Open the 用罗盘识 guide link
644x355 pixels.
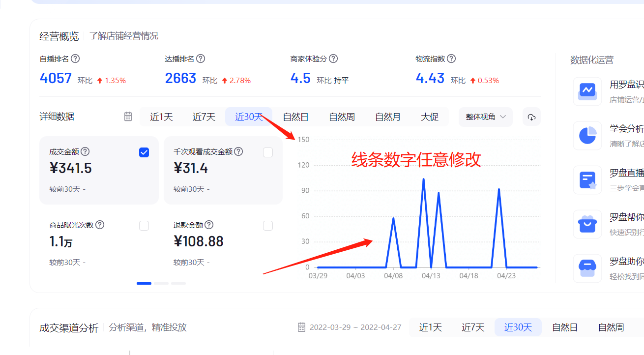point(627,85)
